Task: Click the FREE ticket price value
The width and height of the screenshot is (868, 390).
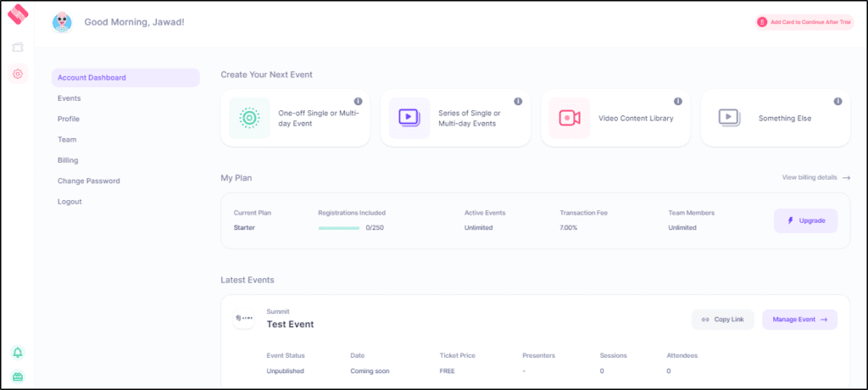Action: click(x=447, y=371)
